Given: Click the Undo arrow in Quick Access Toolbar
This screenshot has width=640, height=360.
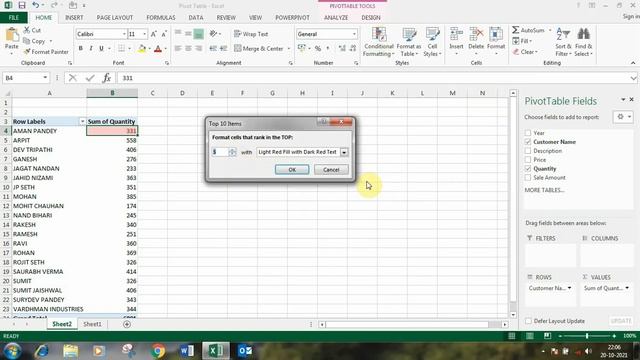Looking at the screenshot, I should coord(36,5).
